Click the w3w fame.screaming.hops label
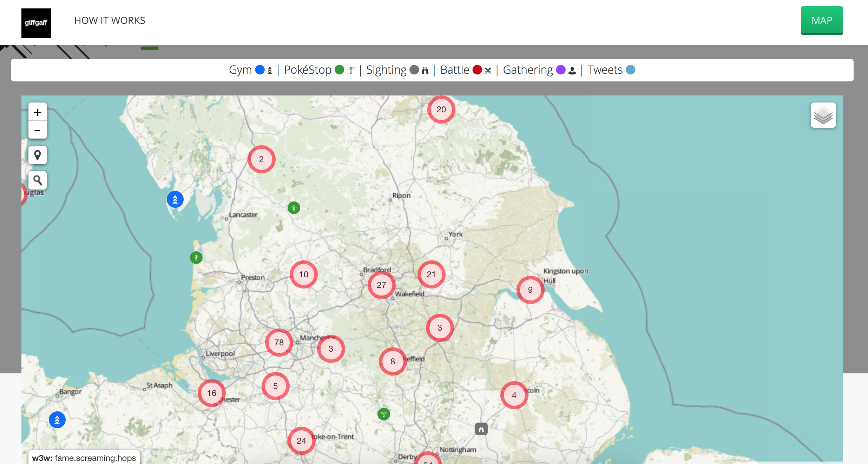 coord(84,458)
